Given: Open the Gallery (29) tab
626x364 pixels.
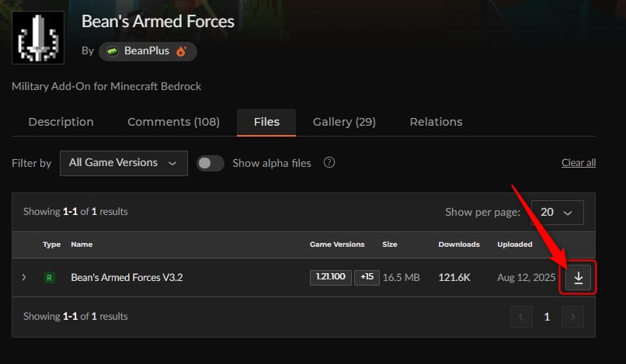Looking at the screenshot, I should click(x=344, y=122).
